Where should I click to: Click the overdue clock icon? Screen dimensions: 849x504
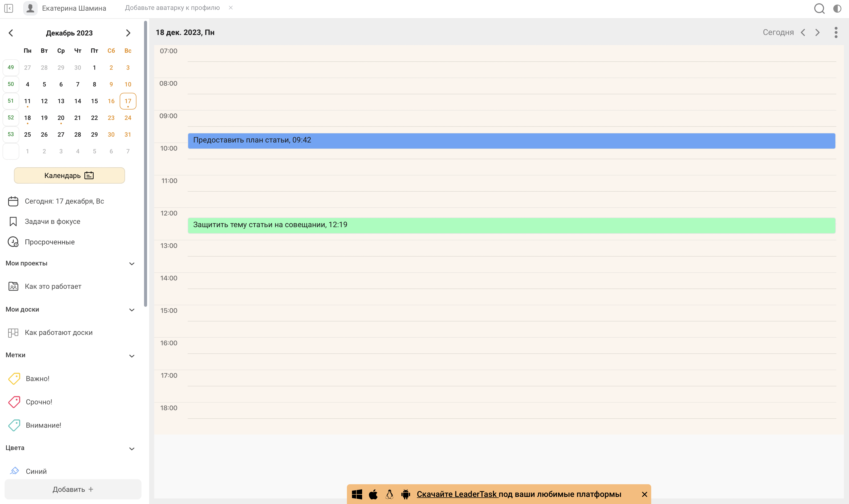(13, 242)
